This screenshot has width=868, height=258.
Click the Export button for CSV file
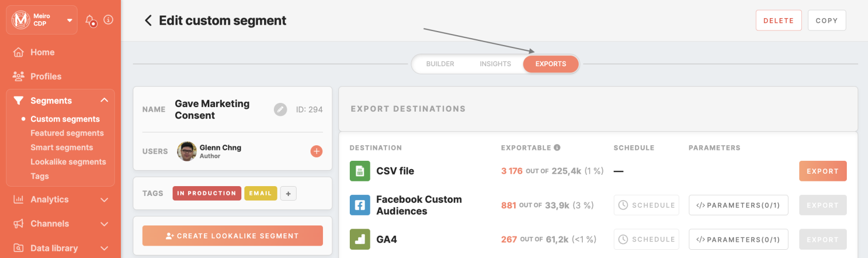[x=823, y=171]
